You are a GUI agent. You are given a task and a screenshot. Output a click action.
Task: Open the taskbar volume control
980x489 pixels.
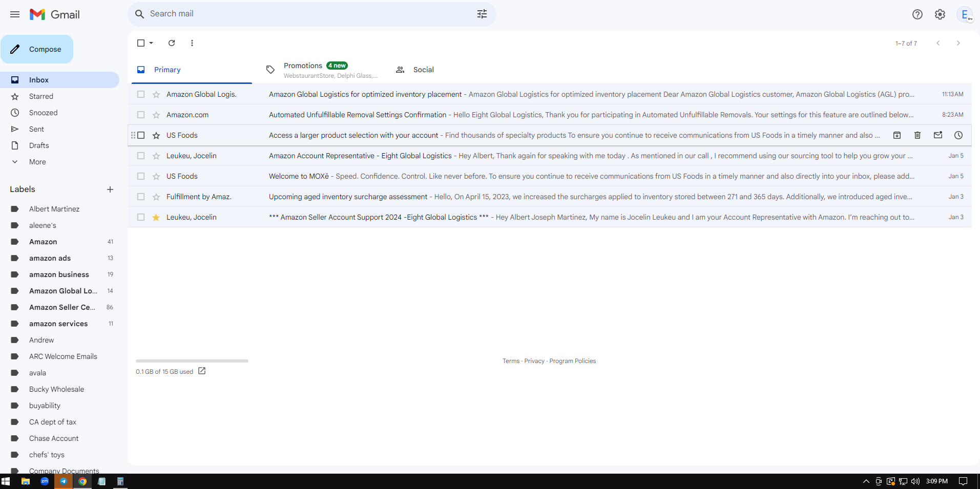(x=915, y=481)
